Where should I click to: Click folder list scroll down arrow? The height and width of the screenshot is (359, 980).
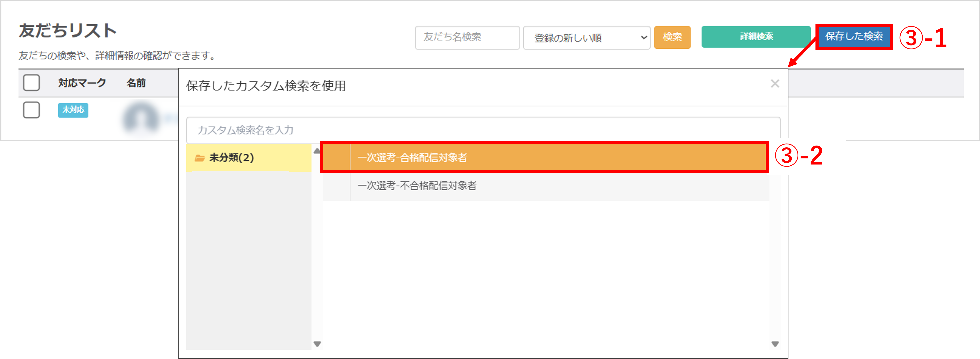317,344
